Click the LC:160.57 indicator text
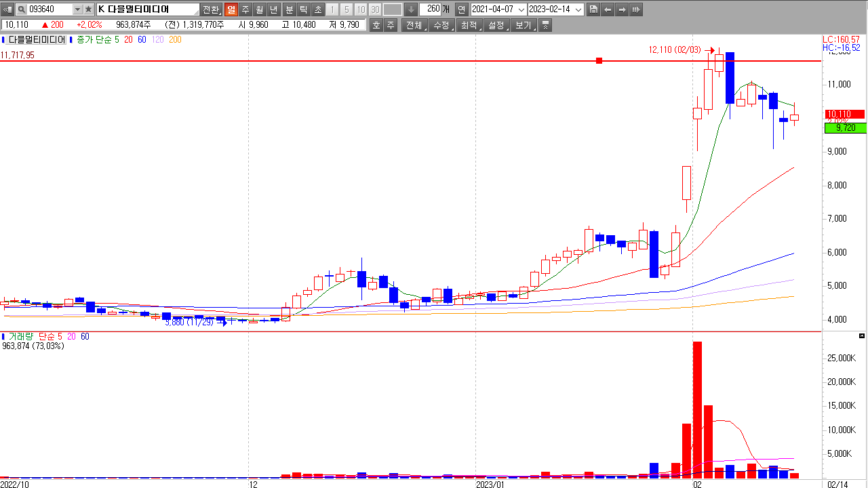Image resolution: width=868 pixels, height=488 pixels. (841, 39)
